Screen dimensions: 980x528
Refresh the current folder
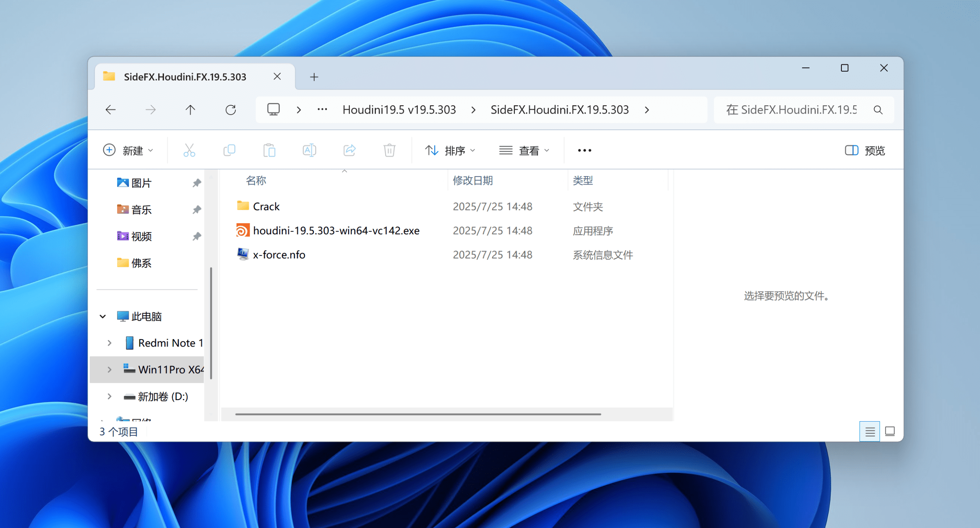tap(230, 110)
